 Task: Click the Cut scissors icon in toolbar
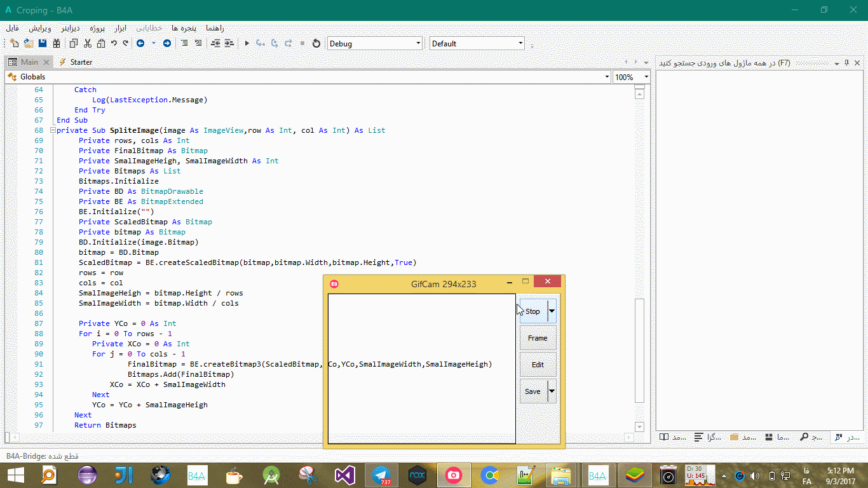coord(88,43)
